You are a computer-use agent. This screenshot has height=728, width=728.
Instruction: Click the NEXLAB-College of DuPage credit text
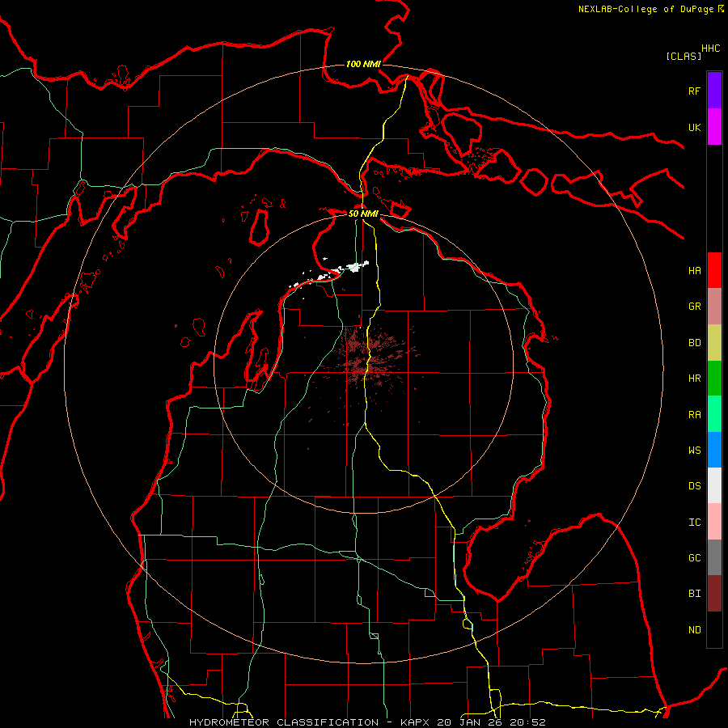coord(645,9)
